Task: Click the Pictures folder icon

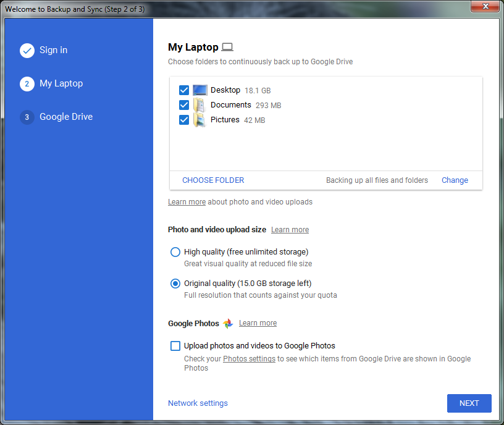Action: 199,119
